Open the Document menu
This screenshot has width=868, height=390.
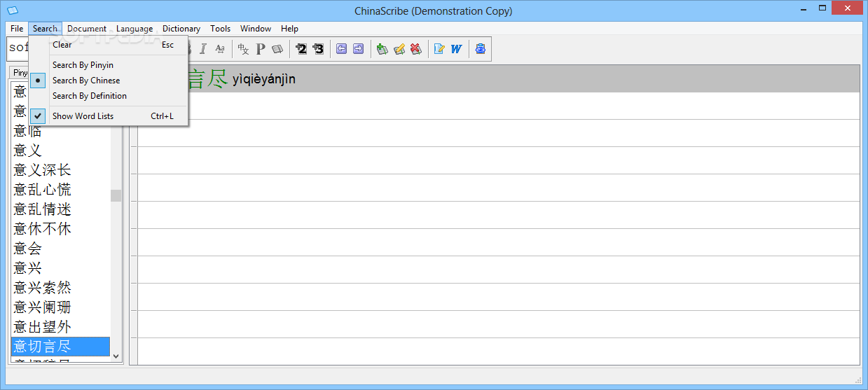[x=87, y=29]
